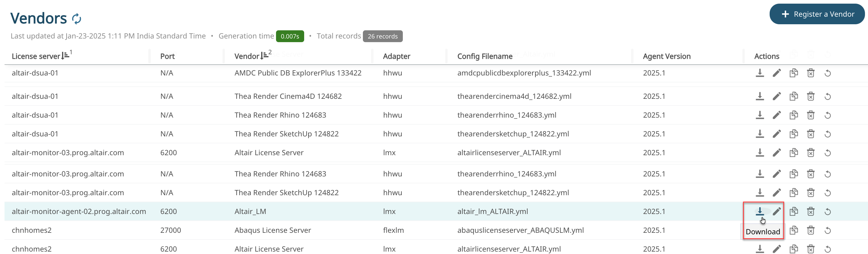Click the Adapter column header
The image size is (868, 254).
click(x=396, y=56)
